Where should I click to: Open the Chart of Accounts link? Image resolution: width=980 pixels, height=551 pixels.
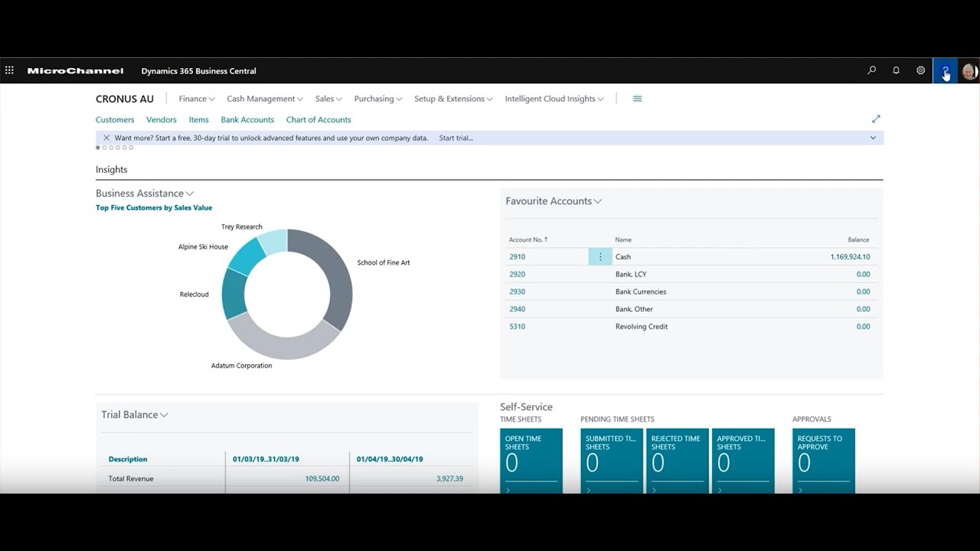click(x=318, y=119)
